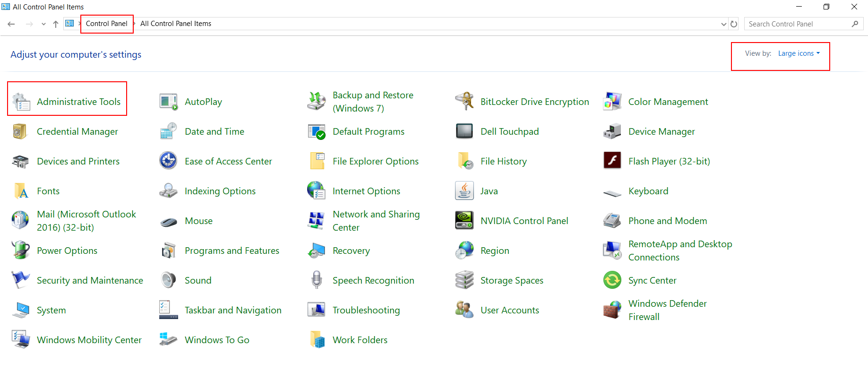Open the Recovery link

tap(351, 251)
